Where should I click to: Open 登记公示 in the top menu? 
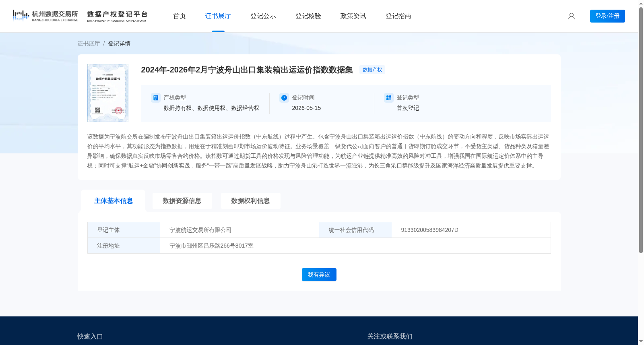(263, 16)
